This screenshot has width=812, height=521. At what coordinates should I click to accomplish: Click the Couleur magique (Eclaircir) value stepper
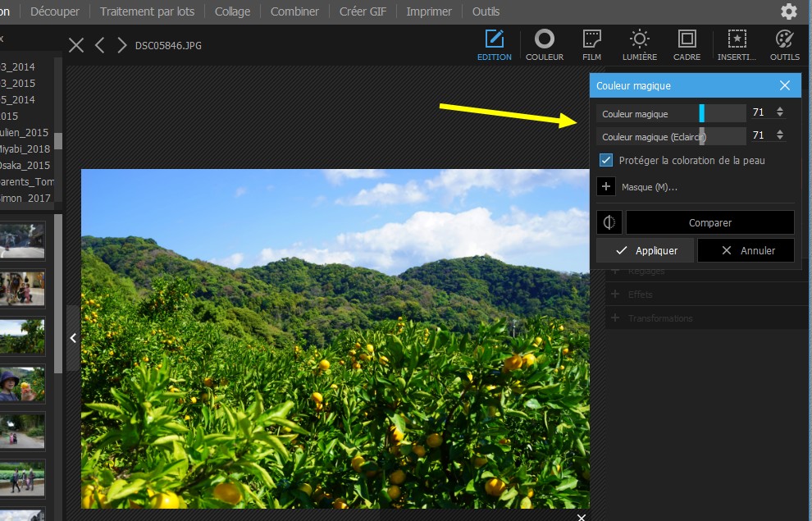click(x=780, y=135)
